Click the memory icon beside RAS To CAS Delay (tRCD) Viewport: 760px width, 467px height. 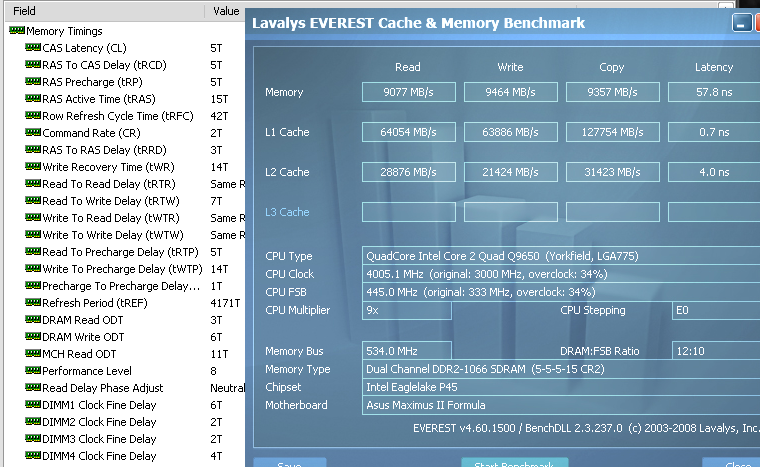tap(33, 64)
